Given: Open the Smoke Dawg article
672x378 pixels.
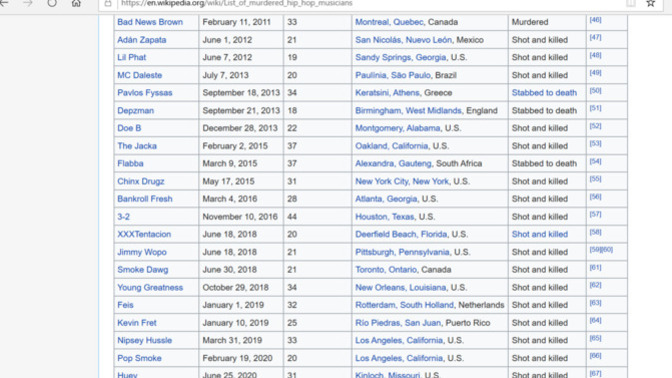Looking at the screenshot, I should (143, 270).
